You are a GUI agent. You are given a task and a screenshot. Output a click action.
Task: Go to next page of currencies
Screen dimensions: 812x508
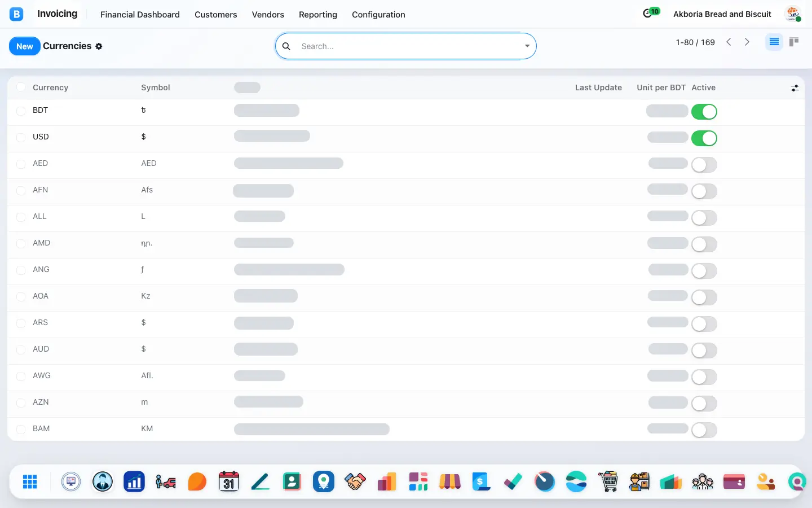(747, 42)
